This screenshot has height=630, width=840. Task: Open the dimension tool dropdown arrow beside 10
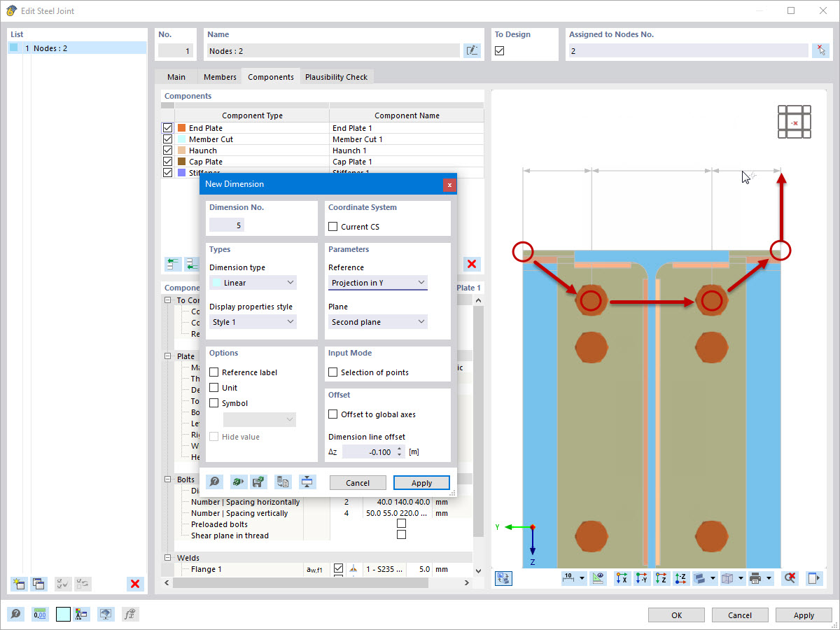(582, 578)
